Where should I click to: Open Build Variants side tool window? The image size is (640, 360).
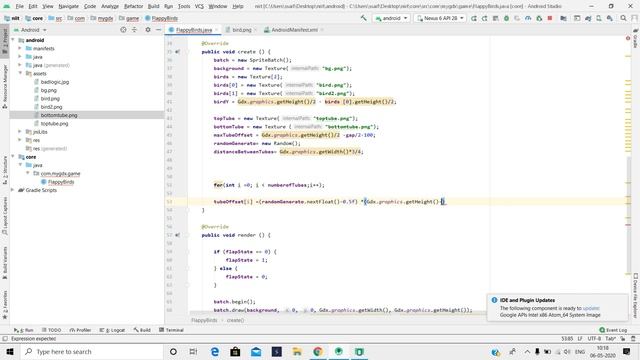(x=5, y=263)
